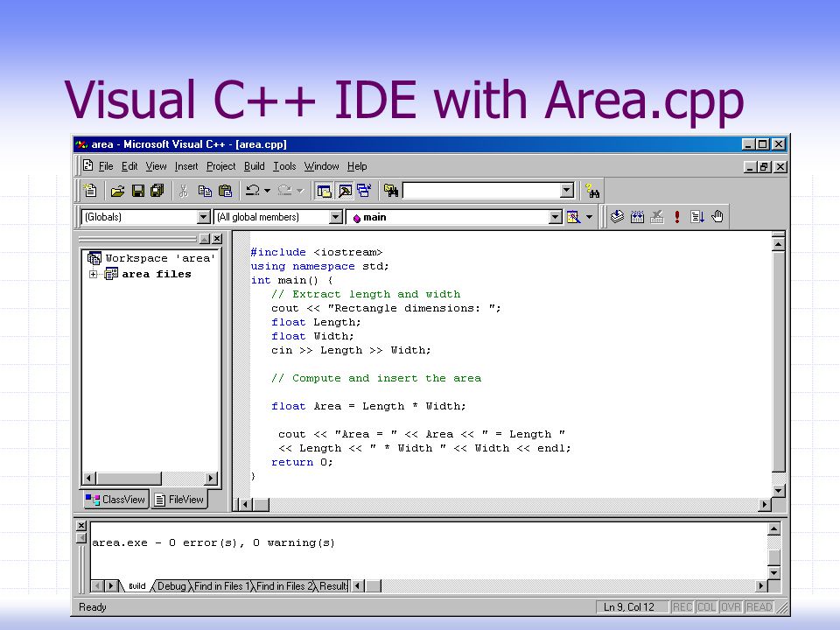This screenshot has height=630, width=840.
Task: Click into the Find text input field
Action: pos(481,190)
